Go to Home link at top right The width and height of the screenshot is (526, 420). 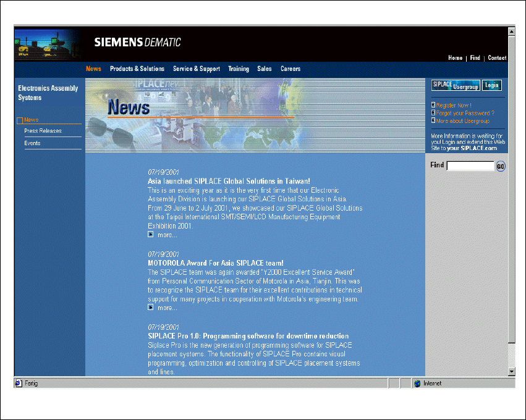[x=455, y=58]
